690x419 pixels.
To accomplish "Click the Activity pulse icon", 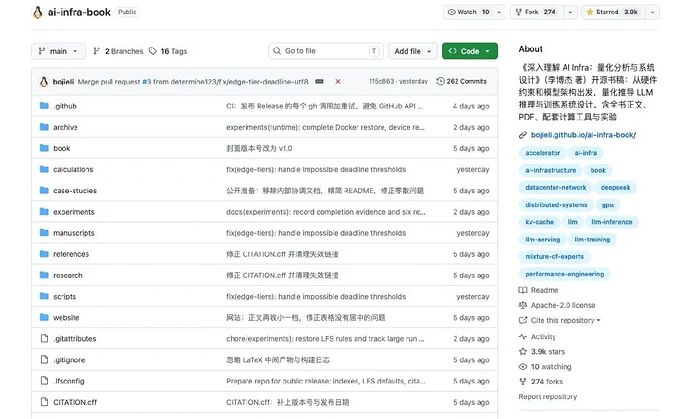I will coord(523,336).
